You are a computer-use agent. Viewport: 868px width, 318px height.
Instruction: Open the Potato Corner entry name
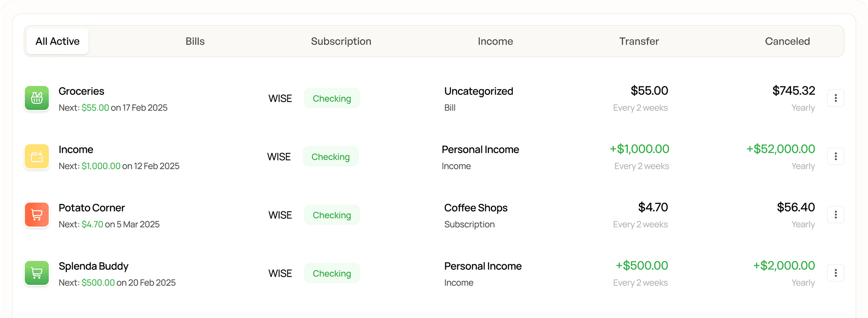(x=92, y=208)
